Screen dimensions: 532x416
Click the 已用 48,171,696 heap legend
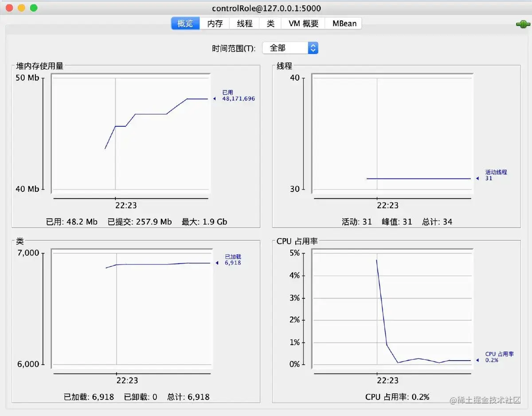pyautogui.click(x=238, y=96)
